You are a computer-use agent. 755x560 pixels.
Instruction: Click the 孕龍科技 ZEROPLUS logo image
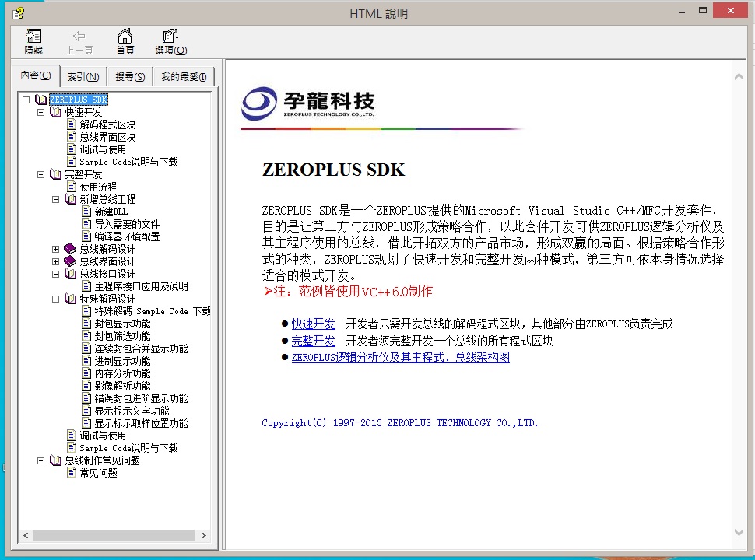coord(308,103)
